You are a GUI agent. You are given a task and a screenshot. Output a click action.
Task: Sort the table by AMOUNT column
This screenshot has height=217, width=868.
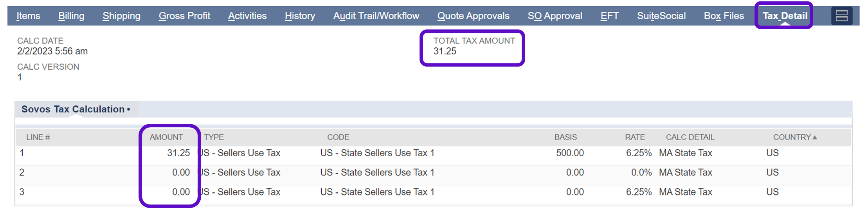click(x=166, y=137)
